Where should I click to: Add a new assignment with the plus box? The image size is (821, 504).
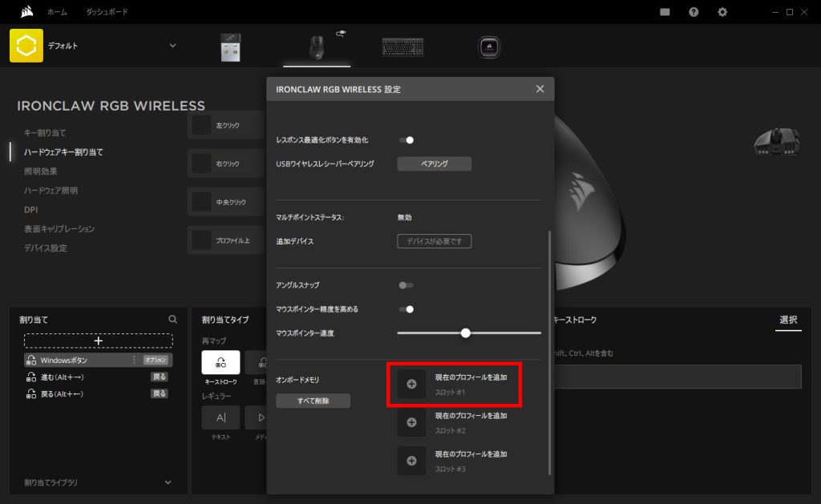[99, 341]
